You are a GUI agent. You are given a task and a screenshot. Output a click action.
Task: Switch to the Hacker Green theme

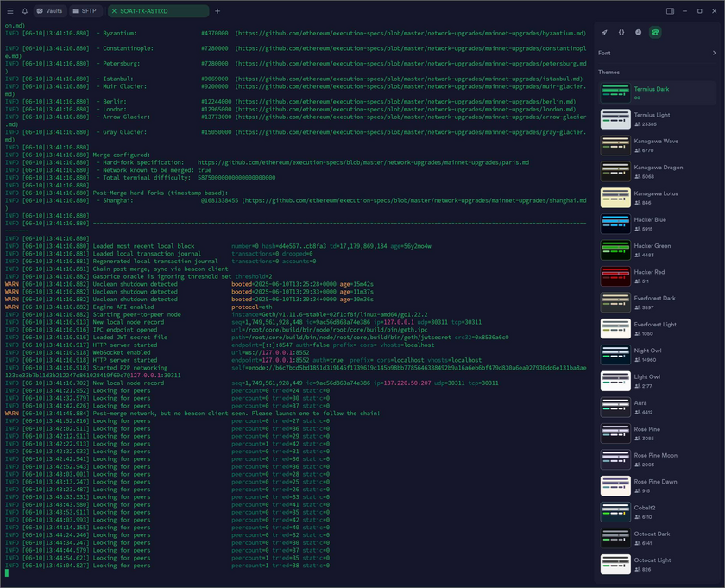pyautogui.click(x=657, y=250)
